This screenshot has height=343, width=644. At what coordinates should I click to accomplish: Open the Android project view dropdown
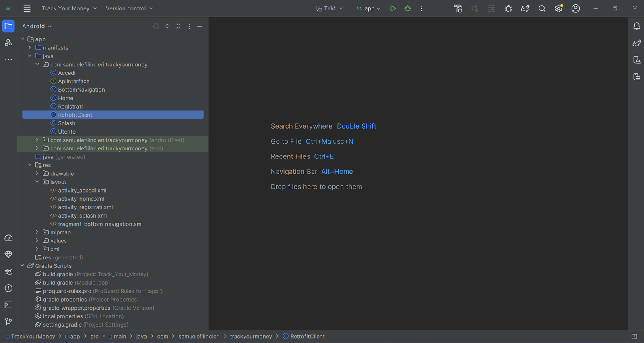[x=37, y=26]
